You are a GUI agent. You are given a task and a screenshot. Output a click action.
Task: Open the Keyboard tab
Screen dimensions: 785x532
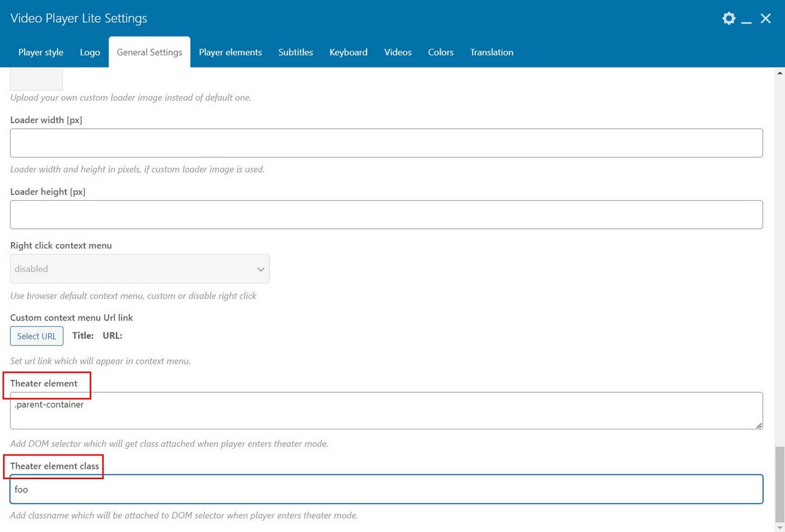348,52
